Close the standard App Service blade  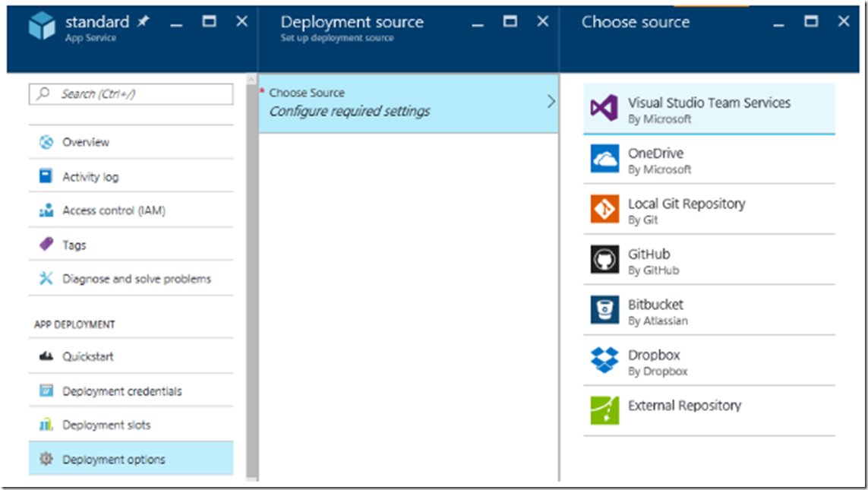coord(242,21)
